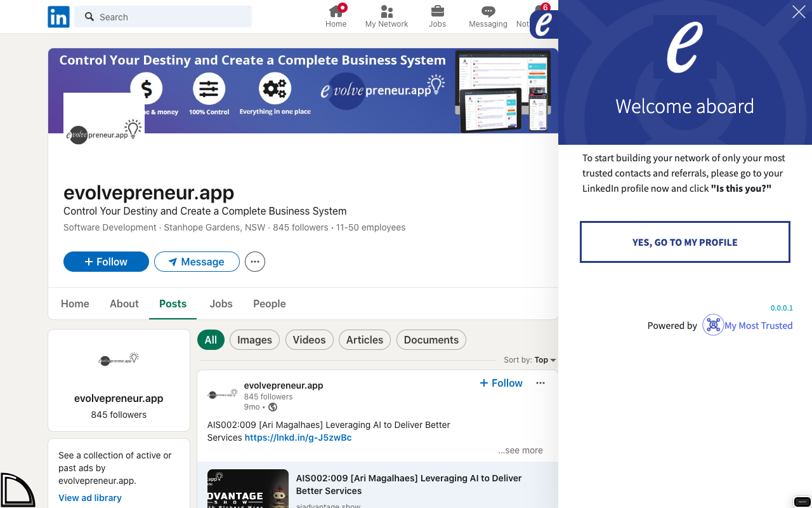Click the LinkedIn search field

(163, 17)
